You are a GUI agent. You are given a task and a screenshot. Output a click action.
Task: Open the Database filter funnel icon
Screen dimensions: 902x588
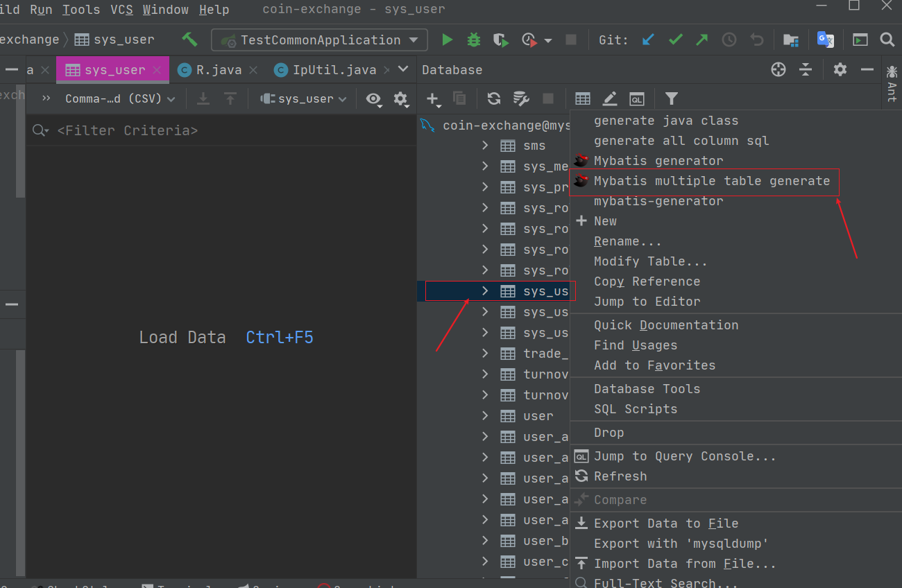pos(671,98)
